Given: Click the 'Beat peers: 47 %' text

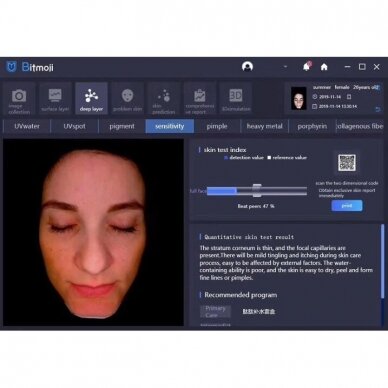Looking at the screenshot, I should coord(256,206).
